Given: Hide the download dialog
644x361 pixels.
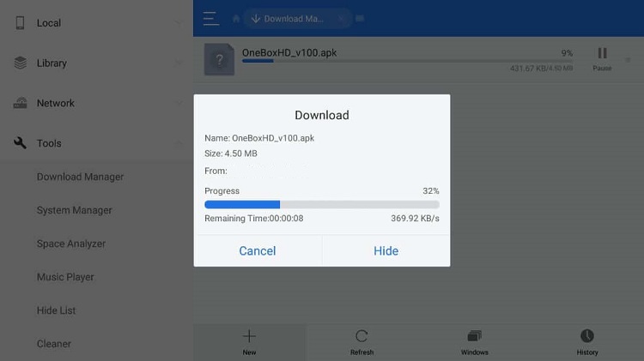Looking at the screenshot, I should tap(386, 250).
